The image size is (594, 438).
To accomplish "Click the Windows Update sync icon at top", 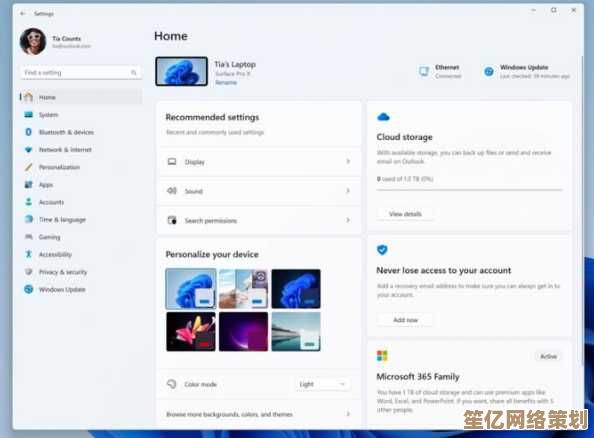I will 489,71.
